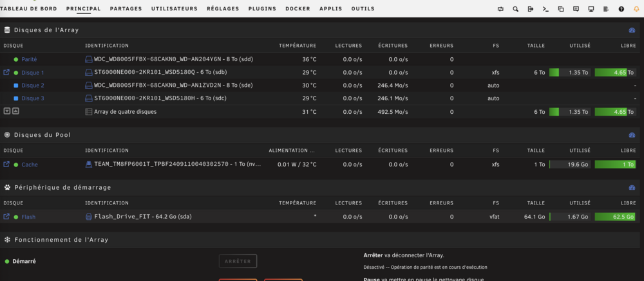The width and height of the screenshot is (644, 281).
Task: Spin down all disks with down-arrow button
Action: pyautogui.click(x=6, y=111)
